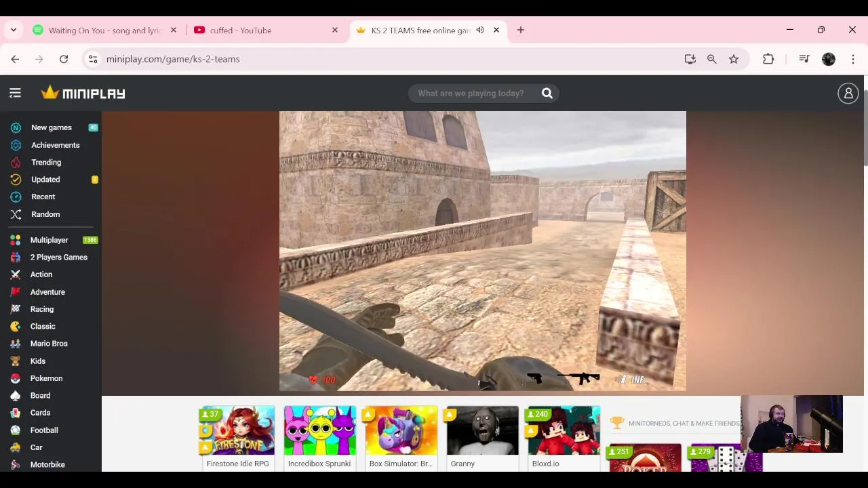Image resolution: width=868 pixels, height=488 pixels.
Task: Click the Pokemon pokeball icon
Action: tap(16, 378)
